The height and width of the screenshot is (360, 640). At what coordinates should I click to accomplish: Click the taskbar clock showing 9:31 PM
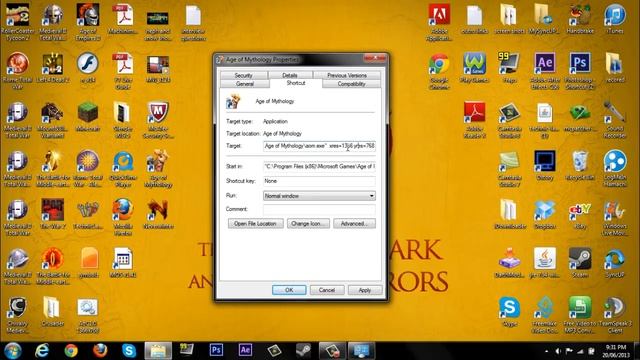(x=616, y=351)
